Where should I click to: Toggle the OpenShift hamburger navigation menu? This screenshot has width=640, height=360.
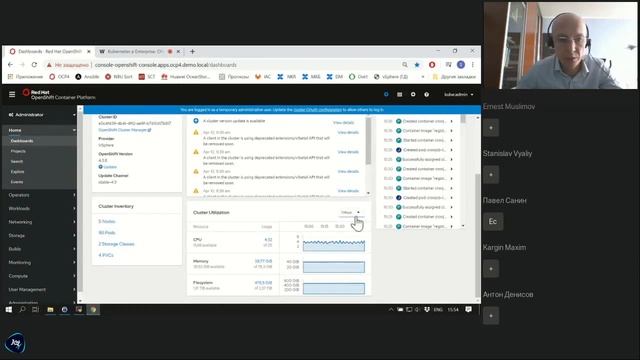click(x=12, y=94)
